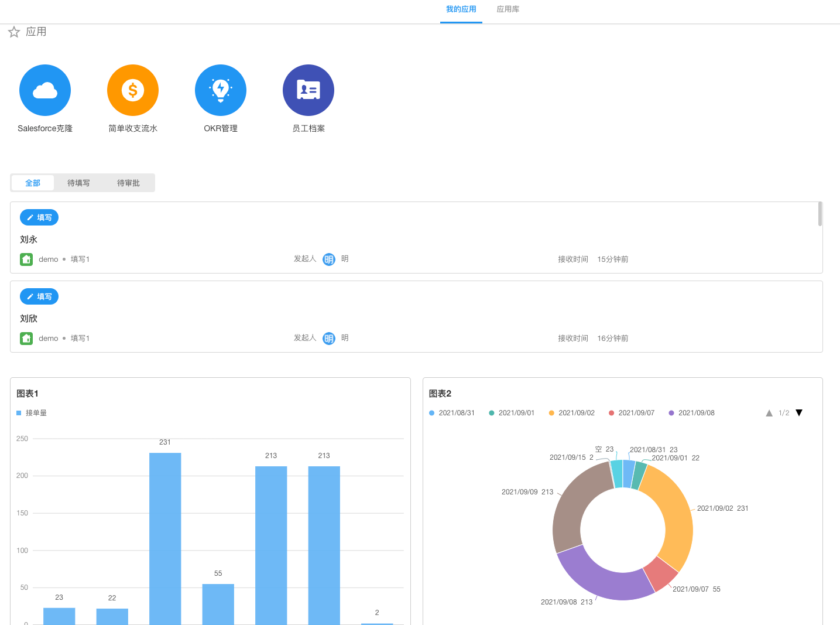Open the 简单收支流水 dollar app icon

click(x=133, y=90)
